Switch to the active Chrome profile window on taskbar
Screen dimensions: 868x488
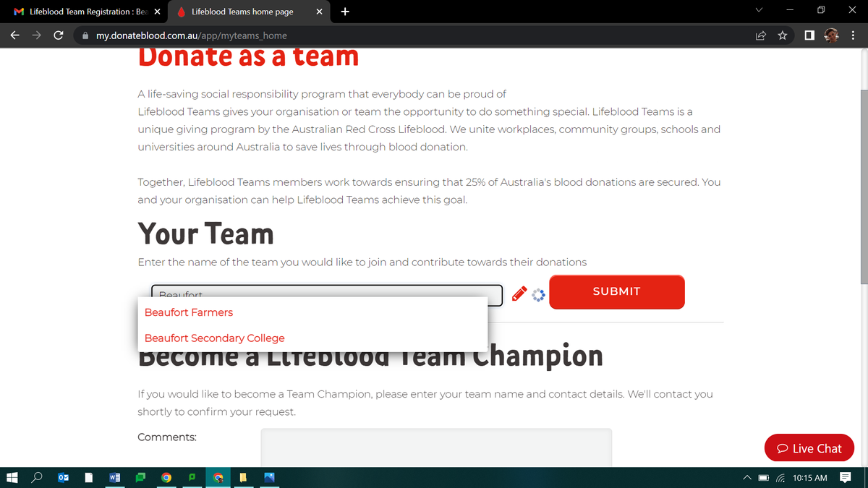click(x=218, y=477)
